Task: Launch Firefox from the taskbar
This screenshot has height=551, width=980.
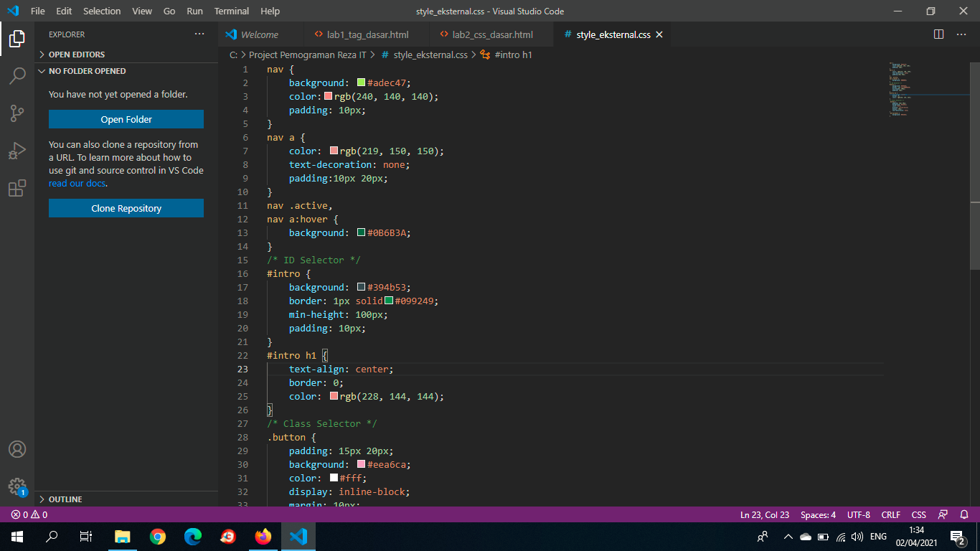Action: (x=263, y=537)
